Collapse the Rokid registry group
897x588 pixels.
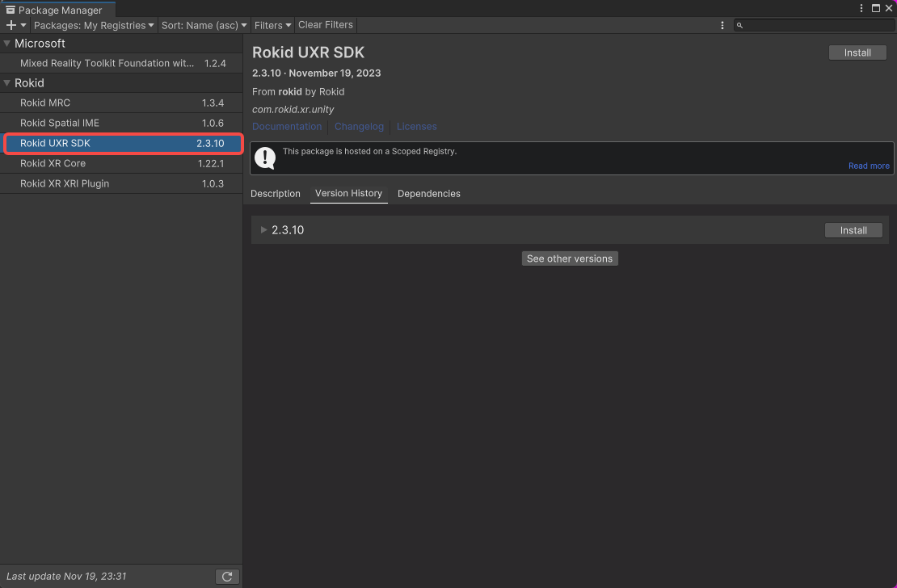coord(6,83)
